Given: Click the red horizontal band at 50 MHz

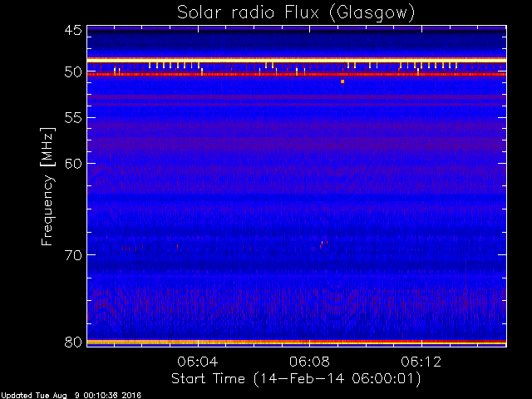Looking at the screenshot, I should pos(297,74).
